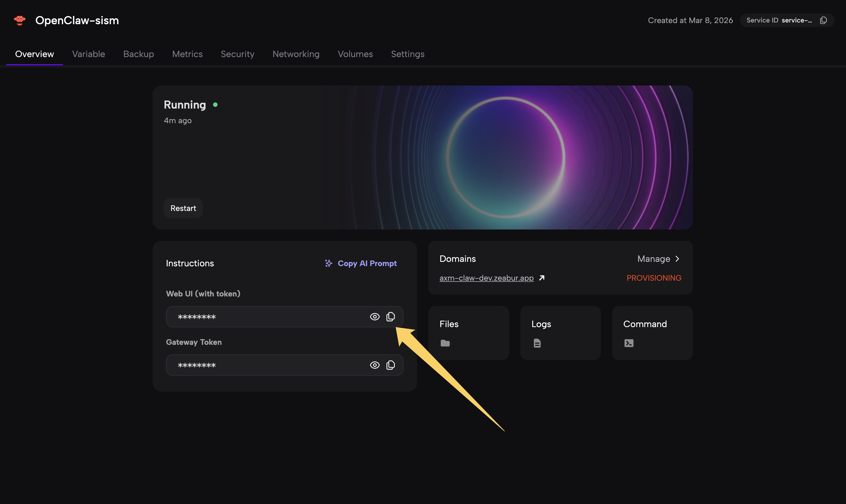Viewport: 846px width, 504px height.
Task: Open the Networking tab
Action: coord(296,54)
